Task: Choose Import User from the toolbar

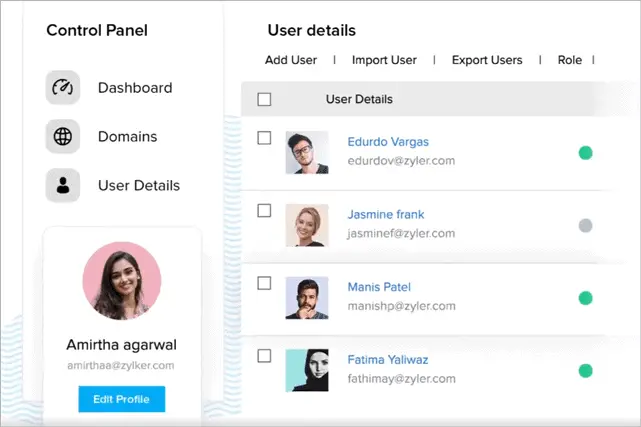Action: pyautogui.click(x=384, y=60)
